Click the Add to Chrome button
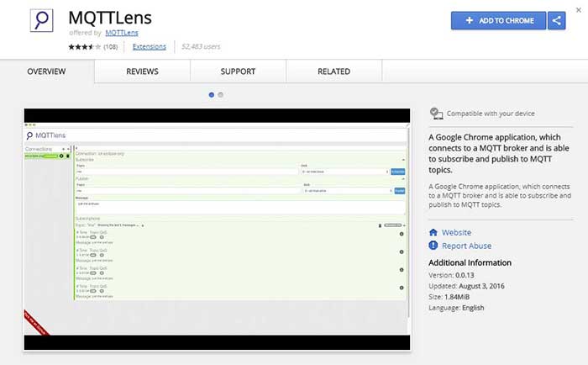The height and width of the screenshot is (365, 588). [x=498, y=21]
